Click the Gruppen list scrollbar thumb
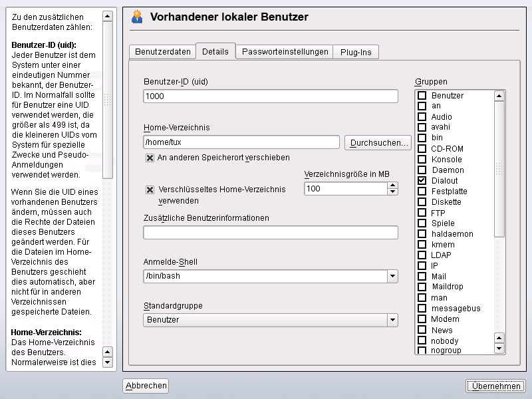The height and width of the screenshot is (399, 532). [x=499, y=169]
